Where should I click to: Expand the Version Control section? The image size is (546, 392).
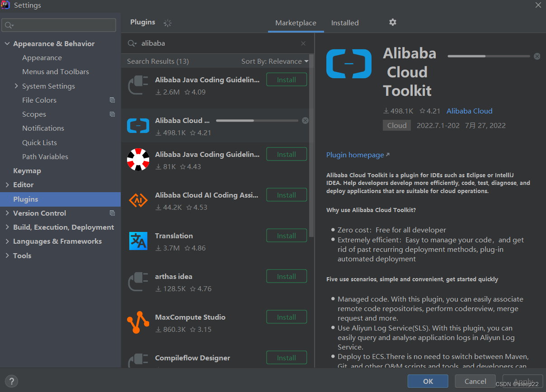[7, 213]
